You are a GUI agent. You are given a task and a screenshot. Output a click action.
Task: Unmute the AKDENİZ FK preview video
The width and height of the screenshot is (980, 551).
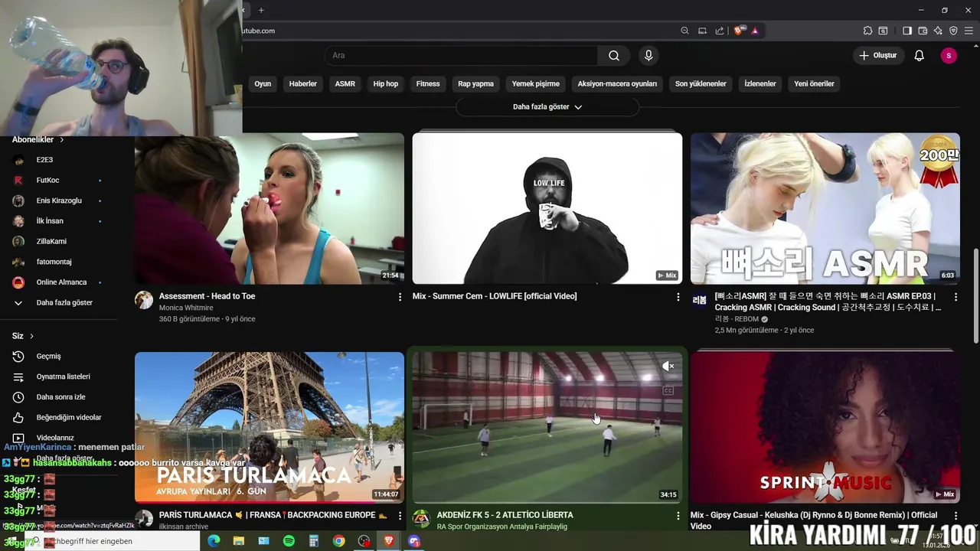[x=668, y=367]
